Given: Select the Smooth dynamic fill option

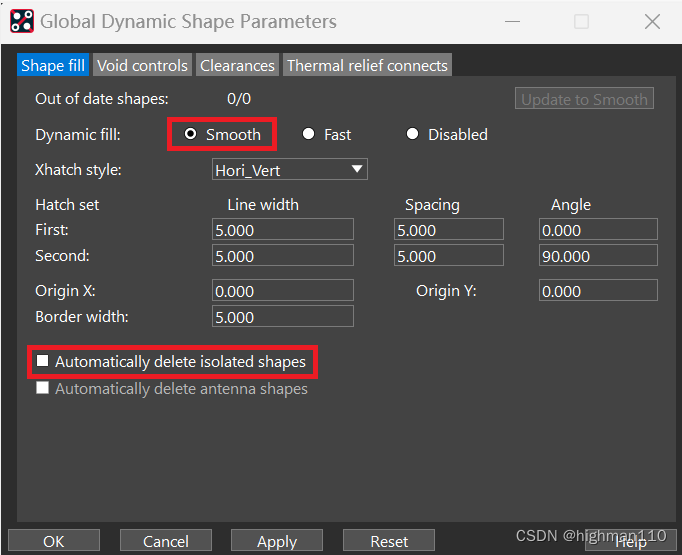Looking at the screenshot, I should pyautogui.click(x=191, y=134).
